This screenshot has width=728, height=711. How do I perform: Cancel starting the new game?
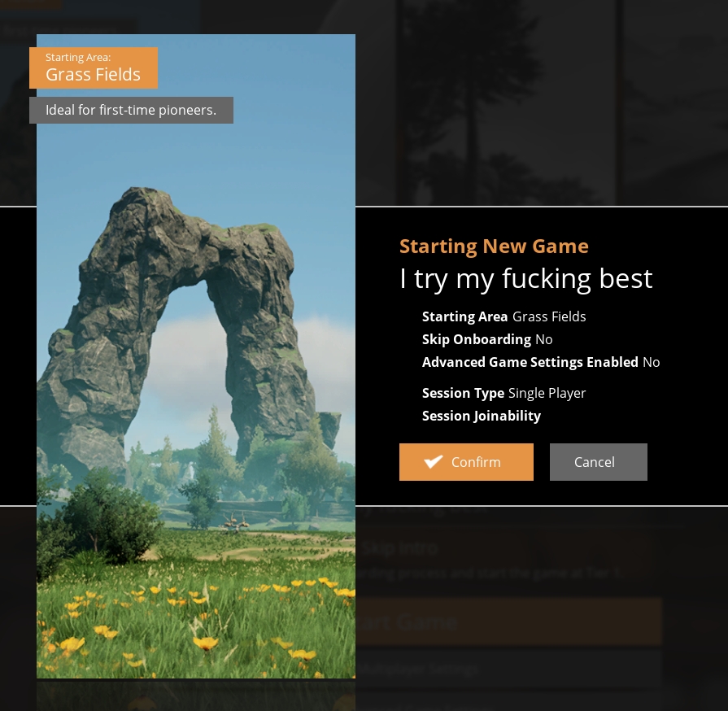[598, 462]
